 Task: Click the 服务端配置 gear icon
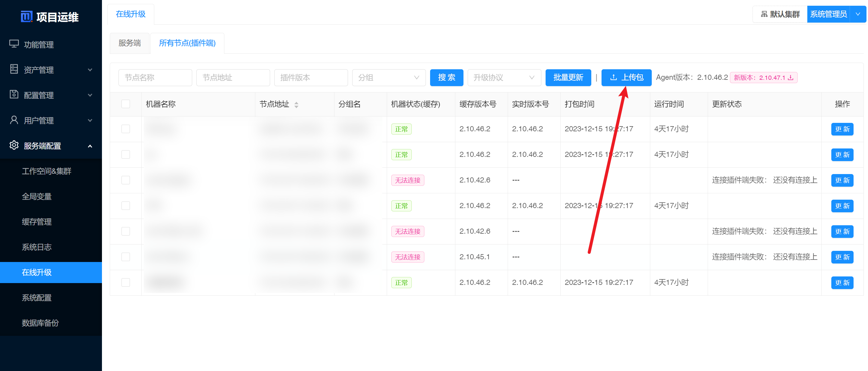[14, 145]
